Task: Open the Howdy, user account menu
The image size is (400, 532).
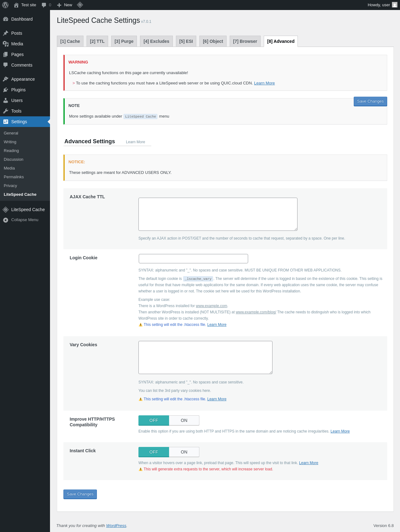Action: click(382, 5)
